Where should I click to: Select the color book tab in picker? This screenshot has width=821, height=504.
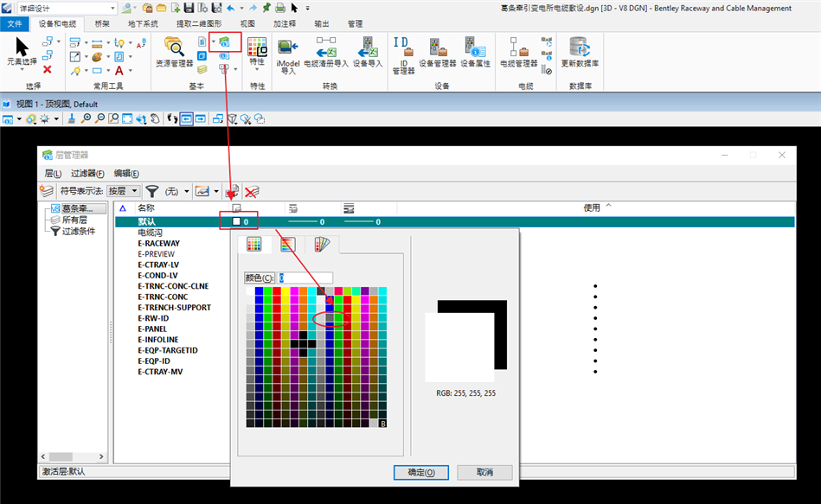click(321, 245)
